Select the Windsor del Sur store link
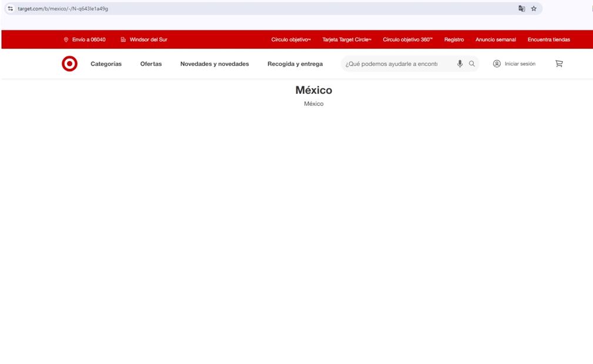 [144, 40]
